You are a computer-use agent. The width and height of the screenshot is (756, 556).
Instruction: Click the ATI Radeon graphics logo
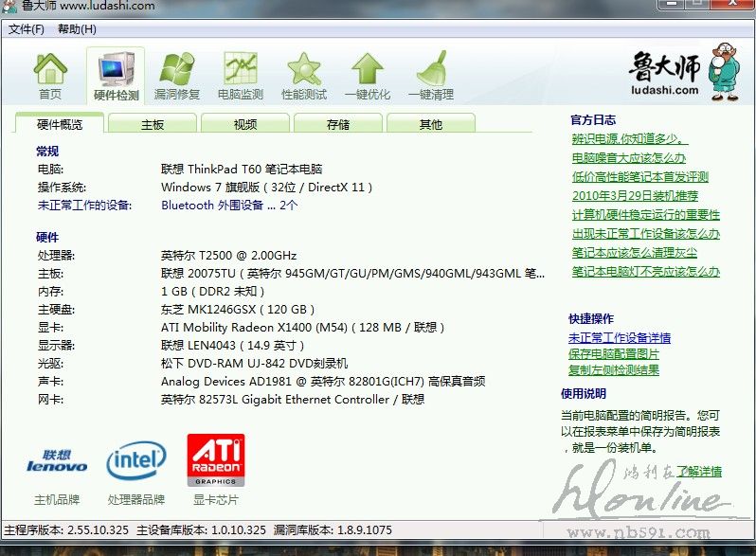pyautogui.click(x=216, y=460)
